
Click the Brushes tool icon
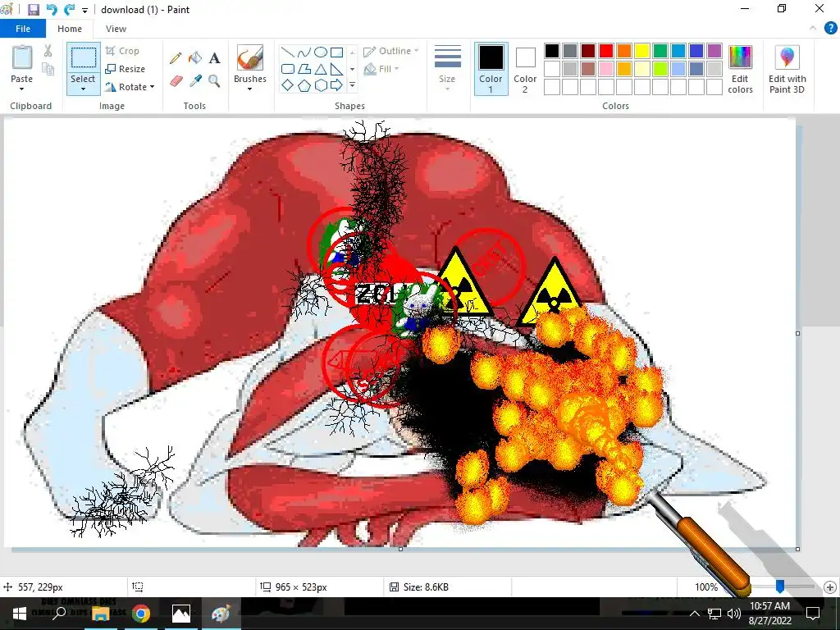(x=249, y=58)
